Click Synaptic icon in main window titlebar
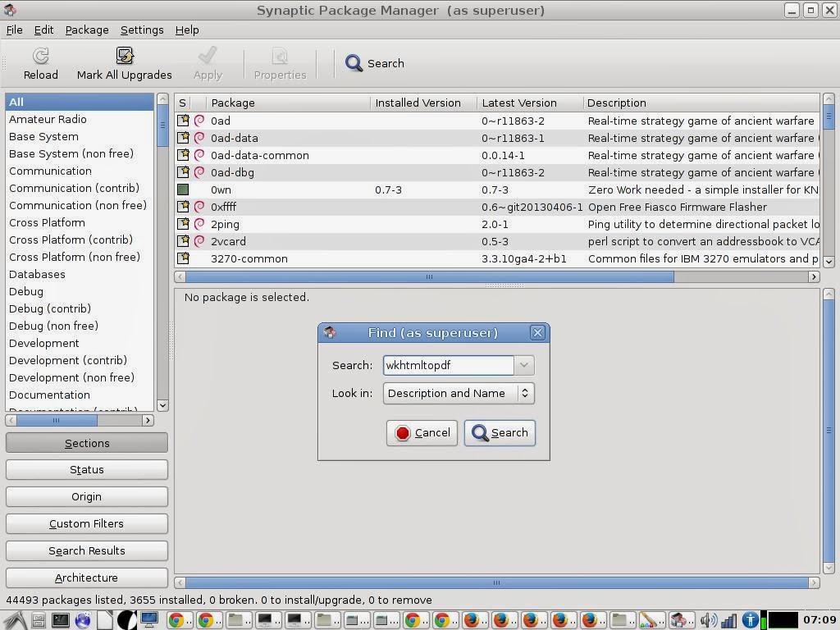Screen dimensions: 840x630 coord(10,10)
